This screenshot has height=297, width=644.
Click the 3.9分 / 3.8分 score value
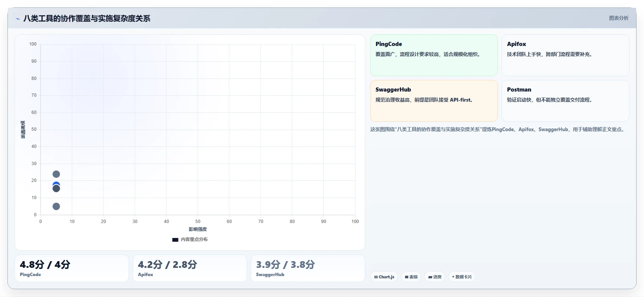[x=286, y=264]
